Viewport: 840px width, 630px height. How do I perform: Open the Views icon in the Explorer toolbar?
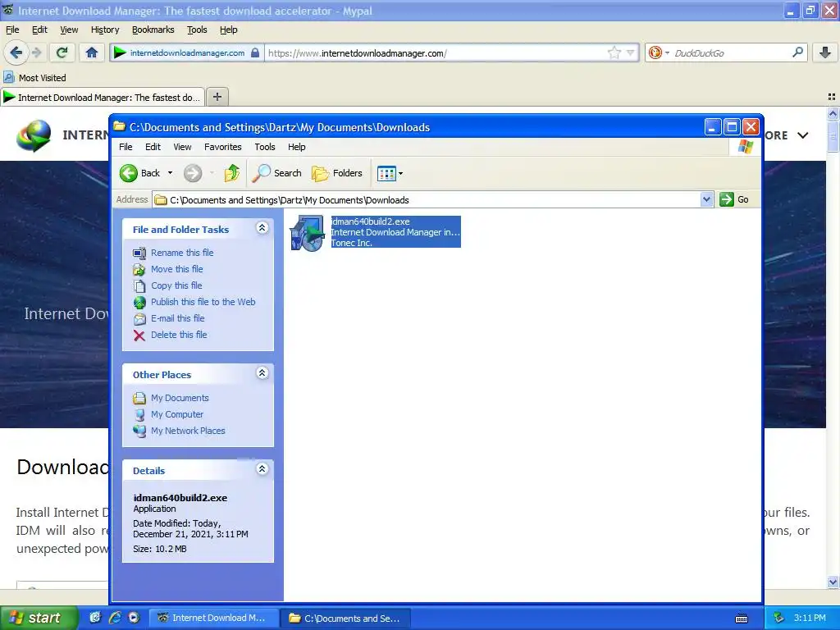click(x=386, y=173)
